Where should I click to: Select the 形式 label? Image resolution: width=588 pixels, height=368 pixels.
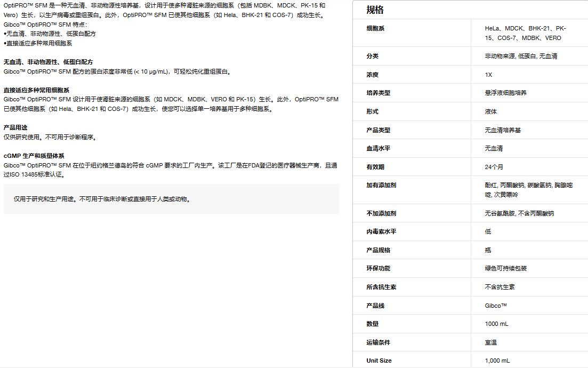pos(372,112)
